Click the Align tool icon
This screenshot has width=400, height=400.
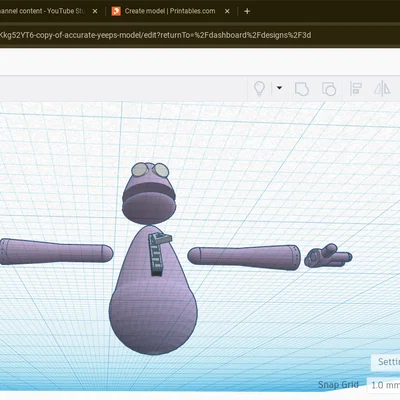356,89
